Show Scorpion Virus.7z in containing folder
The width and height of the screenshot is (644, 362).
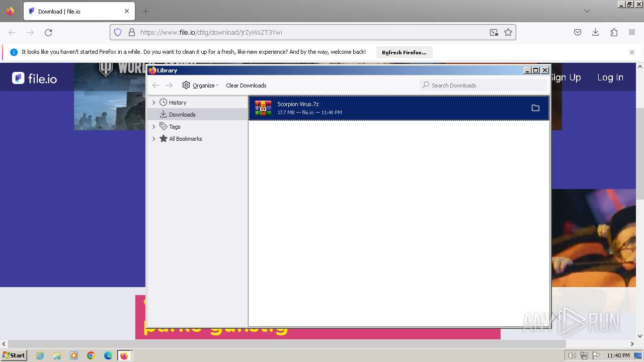pyautogui.click(x=535, y=108)
